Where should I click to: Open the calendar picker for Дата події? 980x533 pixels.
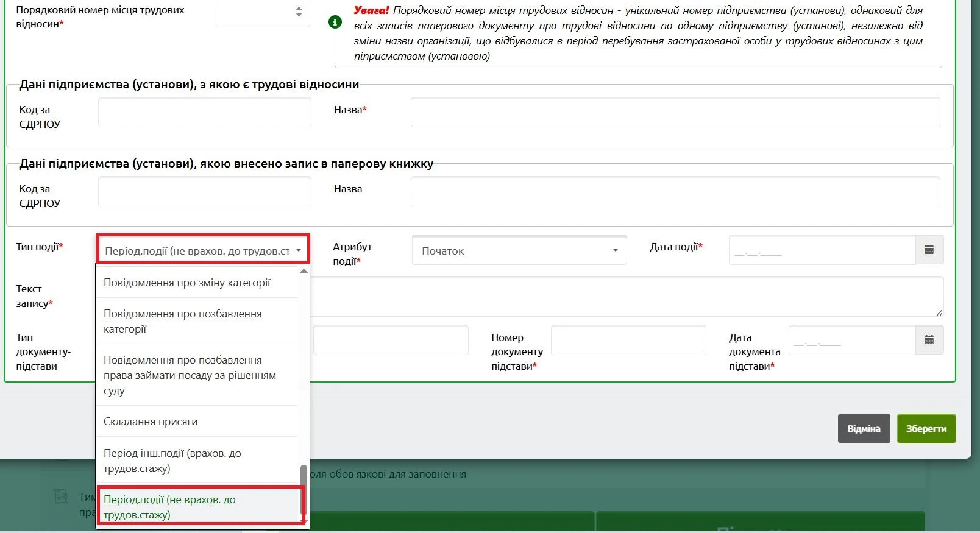(x=929, y=250)
